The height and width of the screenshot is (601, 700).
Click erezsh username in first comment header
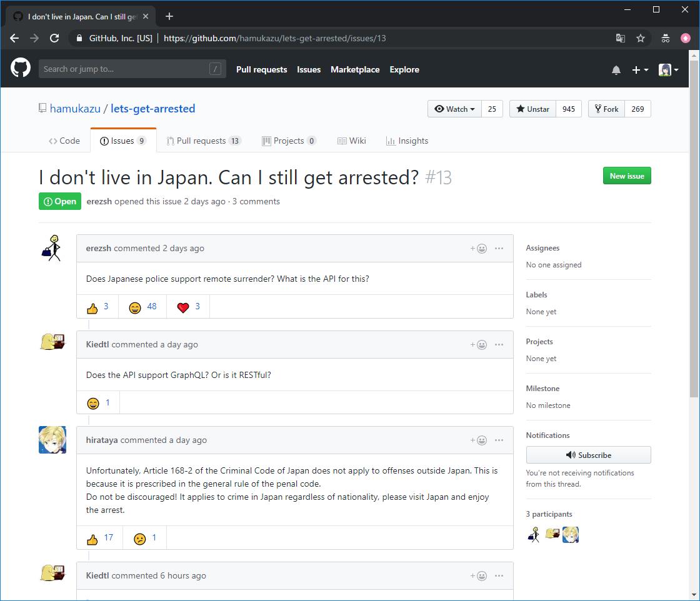(98, 249)
